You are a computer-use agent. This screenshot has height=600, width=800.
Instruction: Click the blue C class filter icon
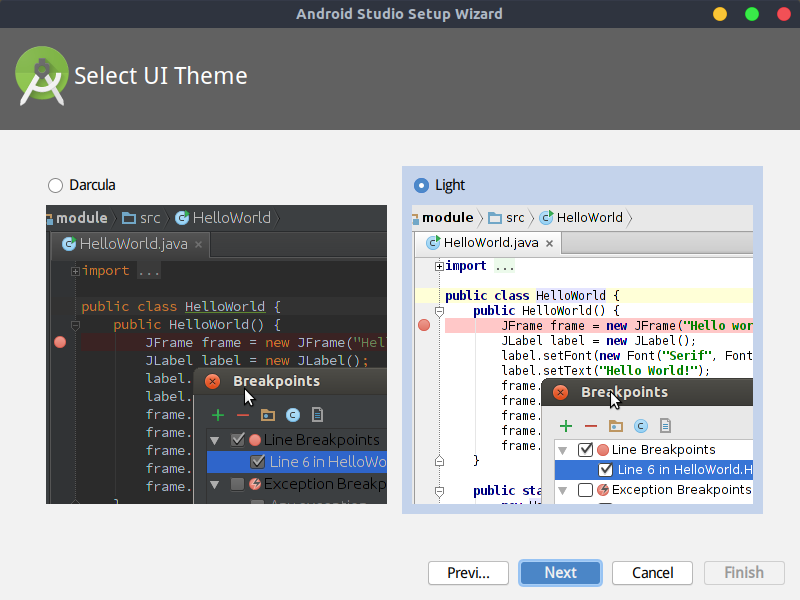pyautogui.click(x=641, y=425)
